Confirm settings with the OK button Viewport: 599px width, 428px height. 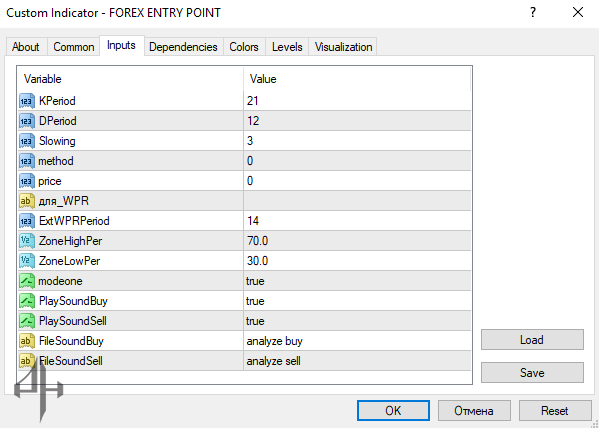pos(393,411)
